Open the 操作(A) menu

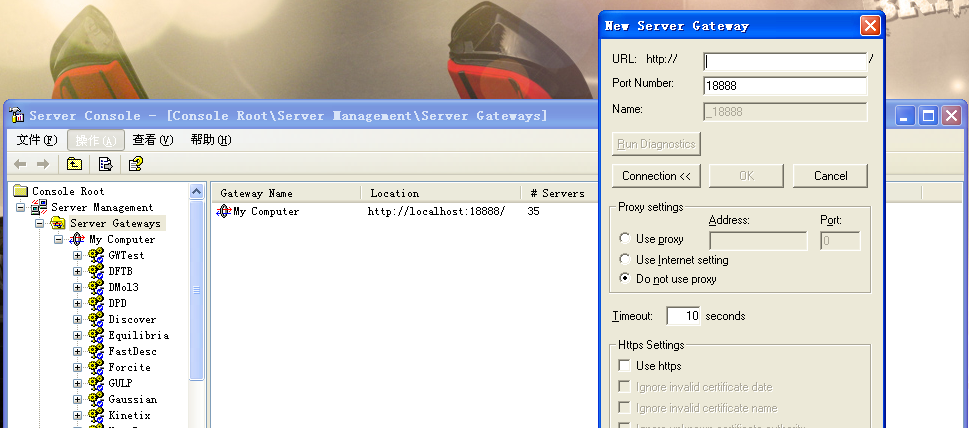96,140
